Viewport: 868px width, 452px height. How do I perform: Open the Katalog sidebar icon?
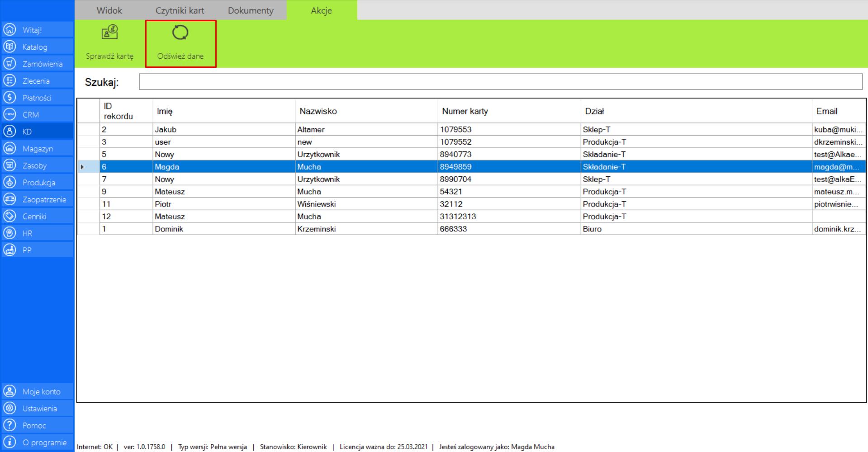[x=9, y=47]
